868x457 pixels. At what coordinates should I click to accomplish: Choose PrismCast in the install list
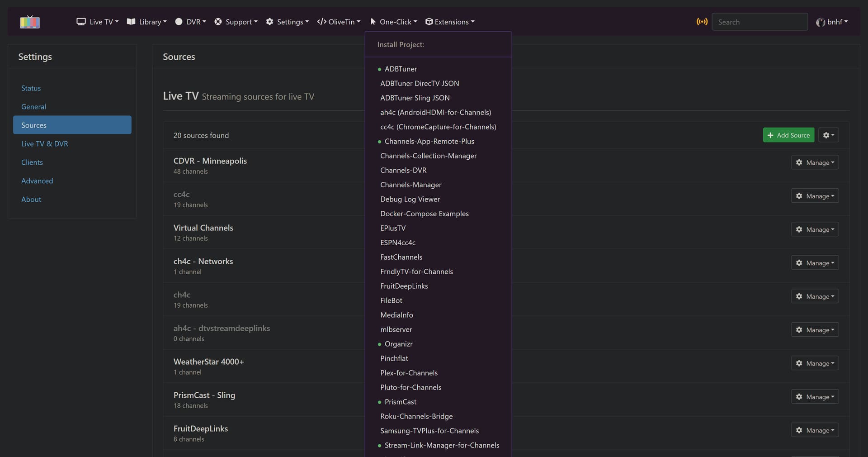pyautogui.click(x=400, y=402)
